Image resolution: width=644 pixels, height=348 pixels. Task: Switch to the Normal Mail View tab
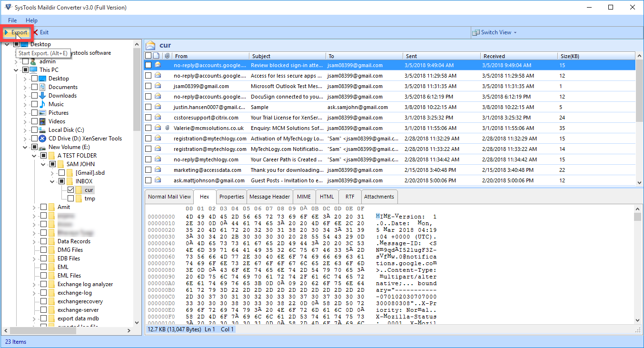169,197
